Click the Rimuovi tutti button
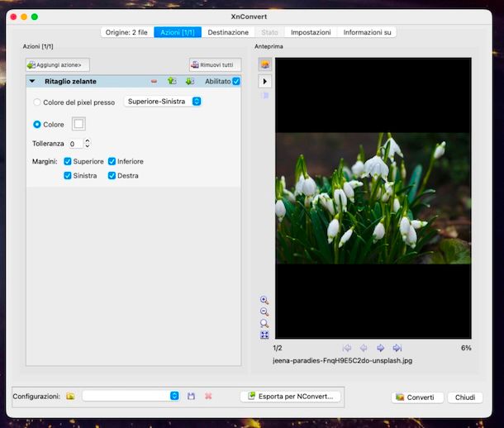504x428 pixels. 215,65
